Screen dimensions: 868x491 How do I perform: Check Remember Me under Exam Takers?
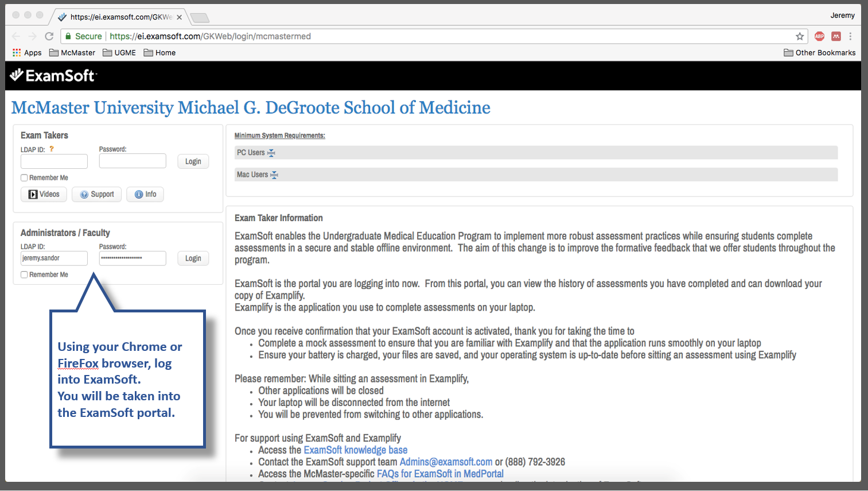coord(24,177)
